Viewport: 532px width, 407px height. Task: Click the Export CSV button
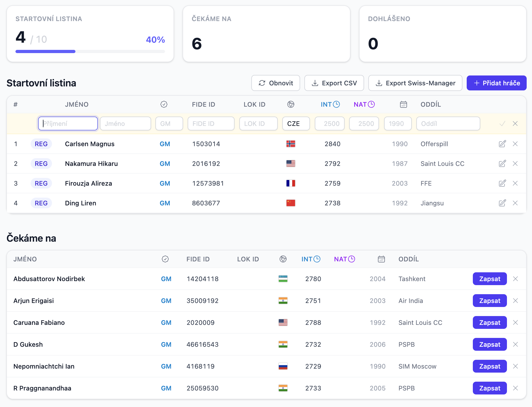(x=334, y=83)
